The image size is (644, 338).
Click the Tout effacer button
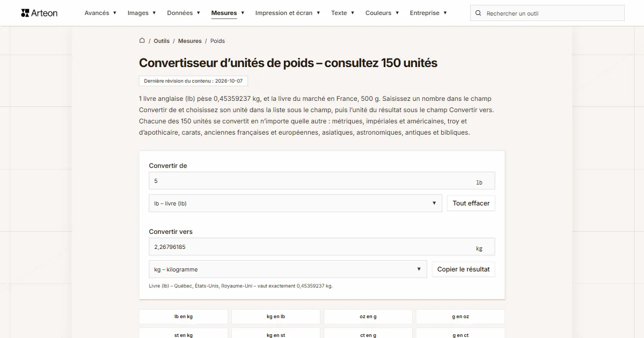click(x=471, y=203)
